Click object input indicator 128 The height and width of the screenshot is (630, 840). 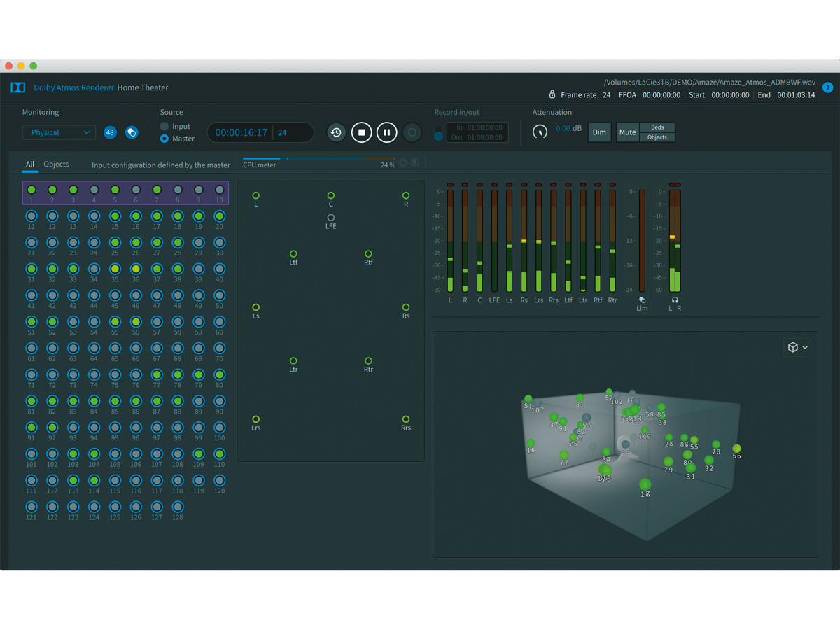coord(178,507)
